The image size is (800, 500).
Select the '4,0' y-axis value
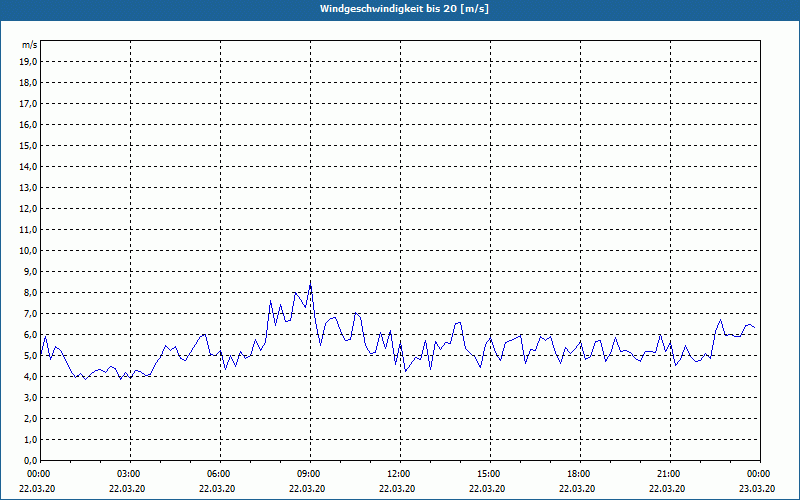click(x=31, y=377)
